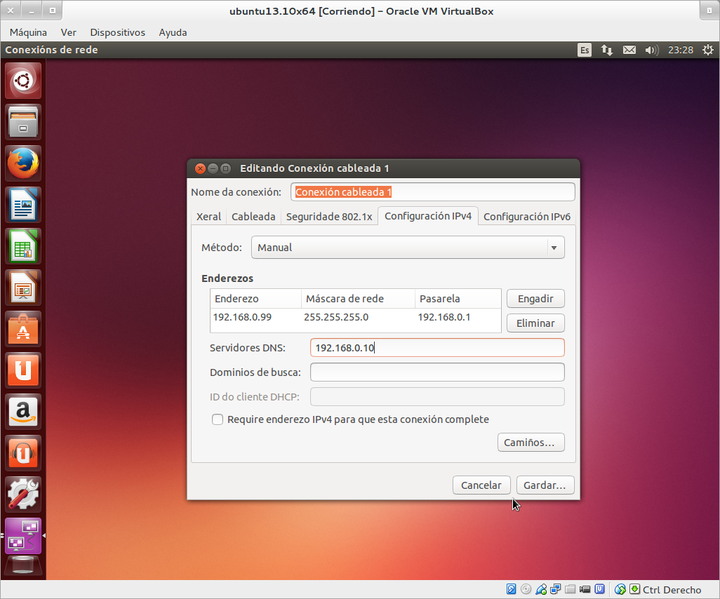Click the VirtualBox hard disk activity icon
This screenshot has height=599, width=720.
[511, 589]
